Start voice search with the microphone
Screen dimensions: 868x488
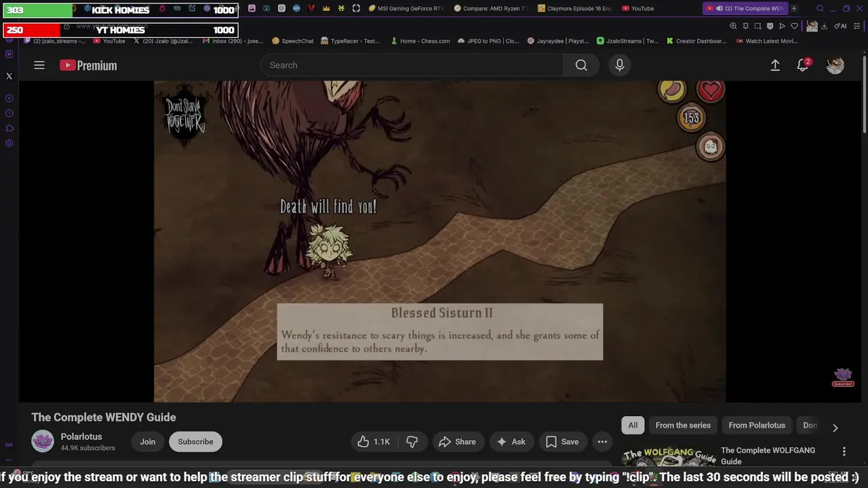619,65
